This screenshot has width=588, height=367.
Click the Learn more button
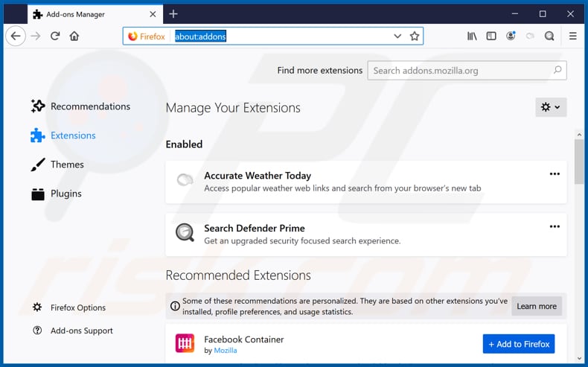tap(537, 306)
